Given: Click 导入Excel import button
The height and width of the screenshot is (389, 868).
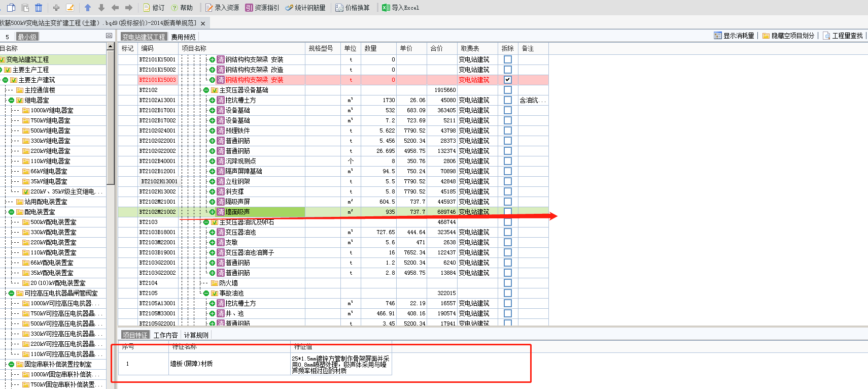Looking at the screenshot, I should coord(401,8).
